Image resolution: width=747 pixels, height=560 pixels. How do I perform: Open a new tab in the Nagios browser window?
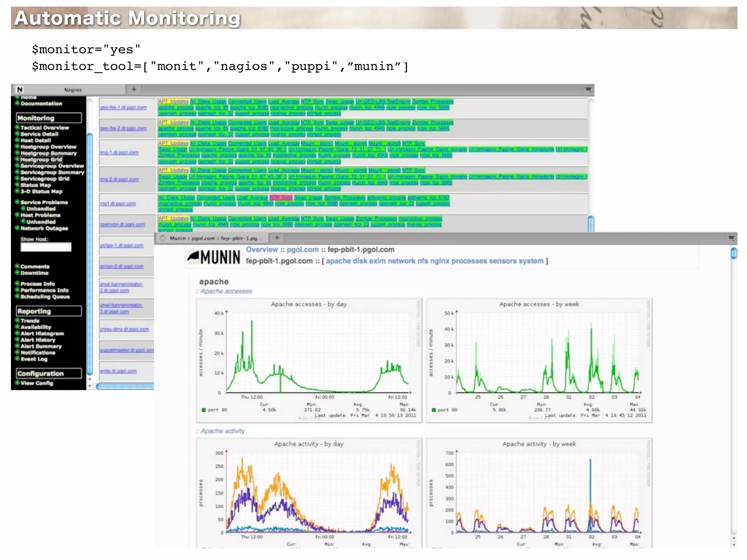pyautogui.click(x=134, y=89)
